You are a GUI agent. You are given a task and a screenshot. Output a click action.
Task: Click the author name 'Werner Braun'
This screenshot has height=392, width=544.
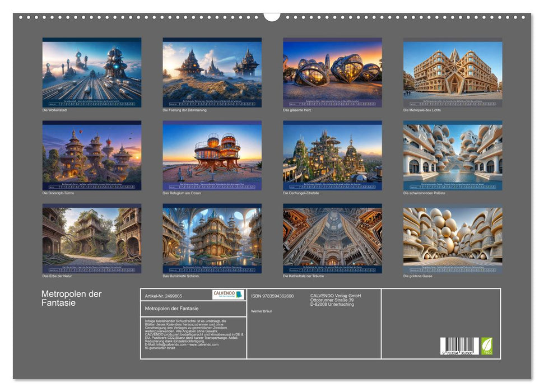pos(262,311)
